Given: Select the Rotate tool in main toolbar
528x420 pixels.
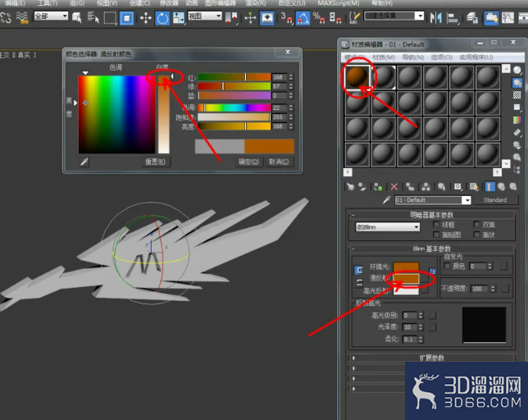Looking at the screenshot, I should [162, 18].
